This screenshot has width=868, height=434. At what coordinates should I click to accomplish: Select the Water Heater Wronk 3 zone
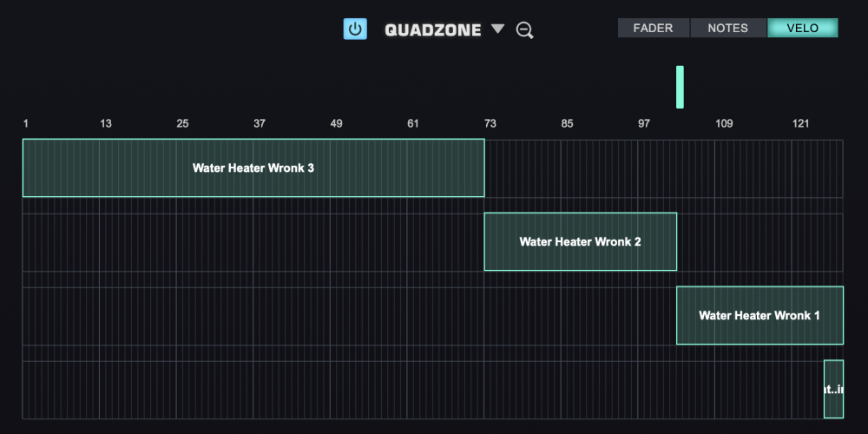coord(253,168)
